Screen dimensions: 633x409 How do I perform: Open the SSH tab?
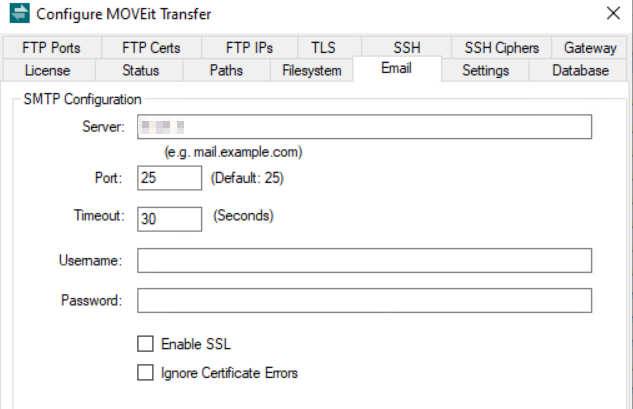pyautogui.click(x=407, y=48)
